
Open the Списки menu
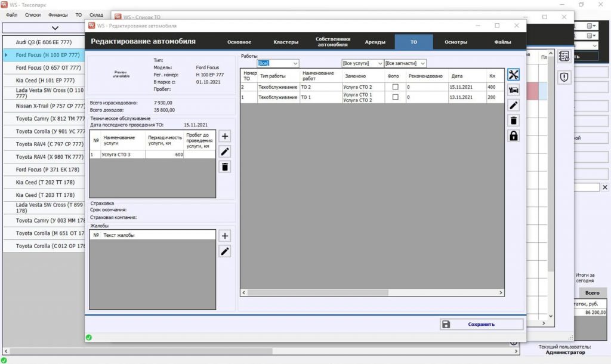pos(33,15)
